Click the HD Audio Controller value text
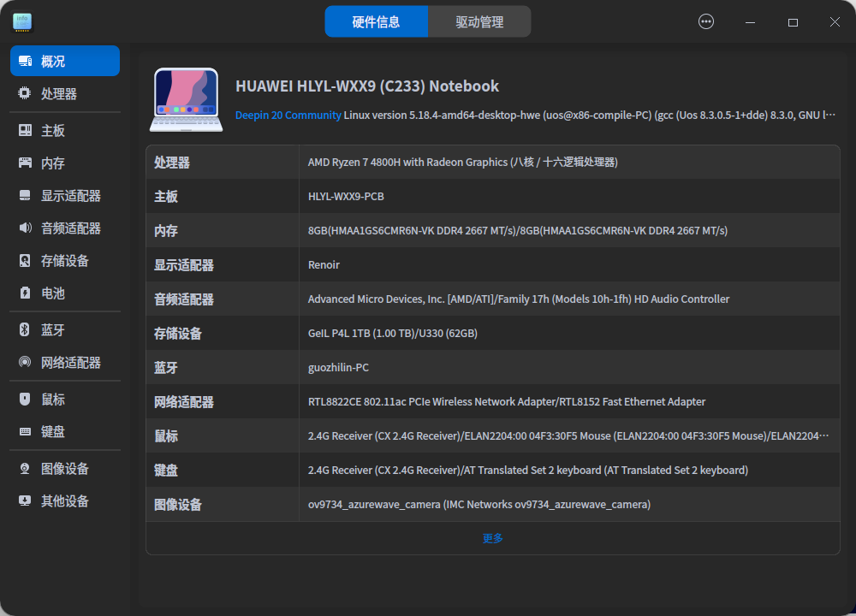The width and height of the screenshot is (856, 616). tap(519, 299)
